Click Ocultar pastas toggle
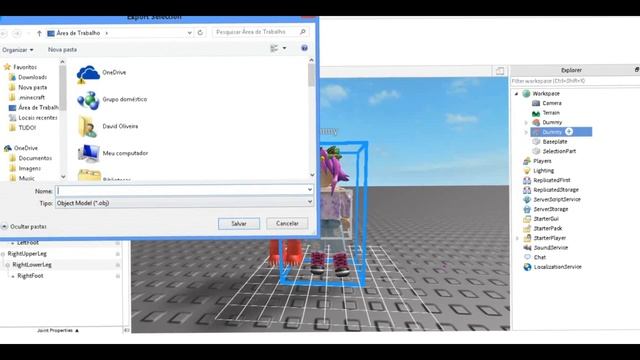640x360 pixels. click(24, 227)
